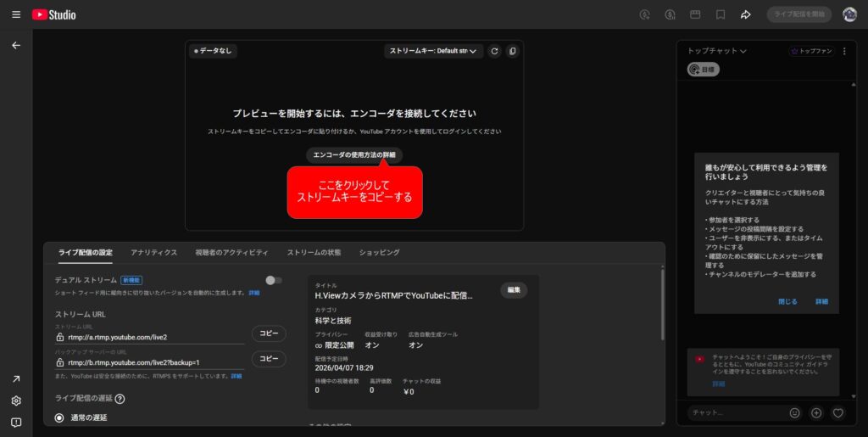
Task: Switch to the アナリティクス tab
Action: [154, 253]
